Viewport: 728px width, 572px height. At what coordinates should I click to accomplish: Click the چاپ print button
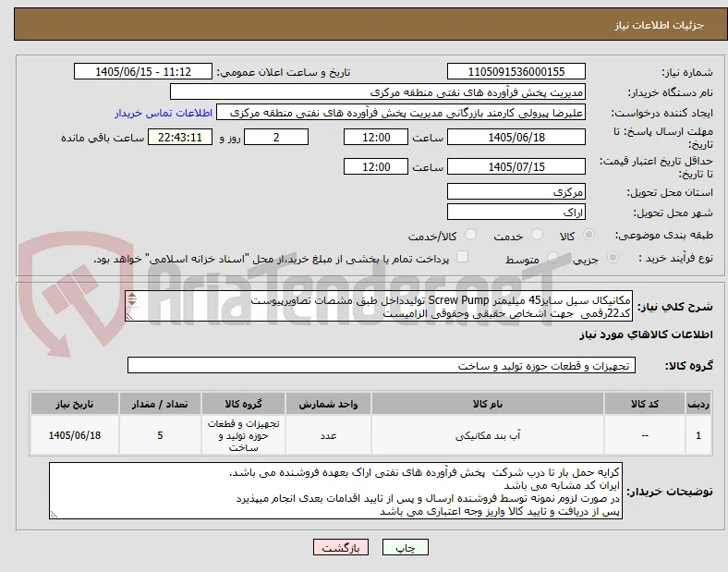point(406,548)
